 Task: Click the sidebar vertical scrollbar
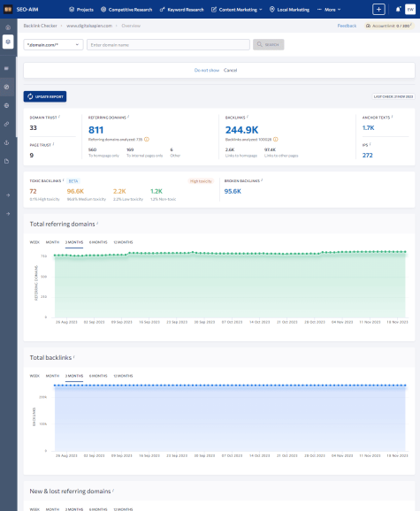click(x=16, y=97)
